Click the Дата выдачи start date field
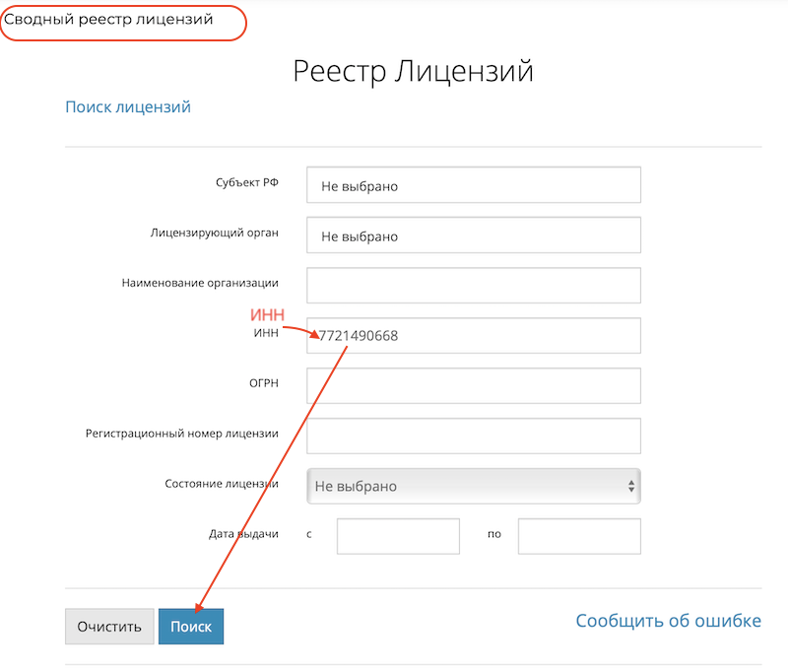 (x=398, y=535)
